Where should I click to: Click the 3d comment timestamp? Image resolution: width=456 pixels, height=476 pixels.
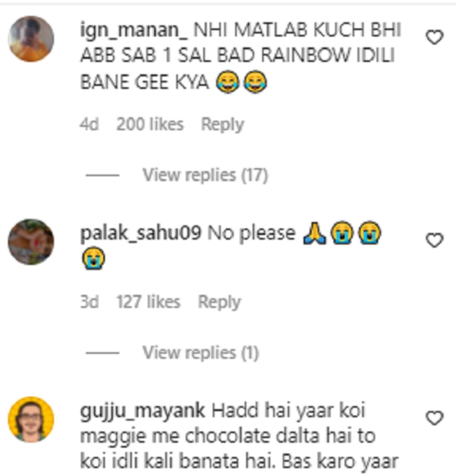coord(89,302)
